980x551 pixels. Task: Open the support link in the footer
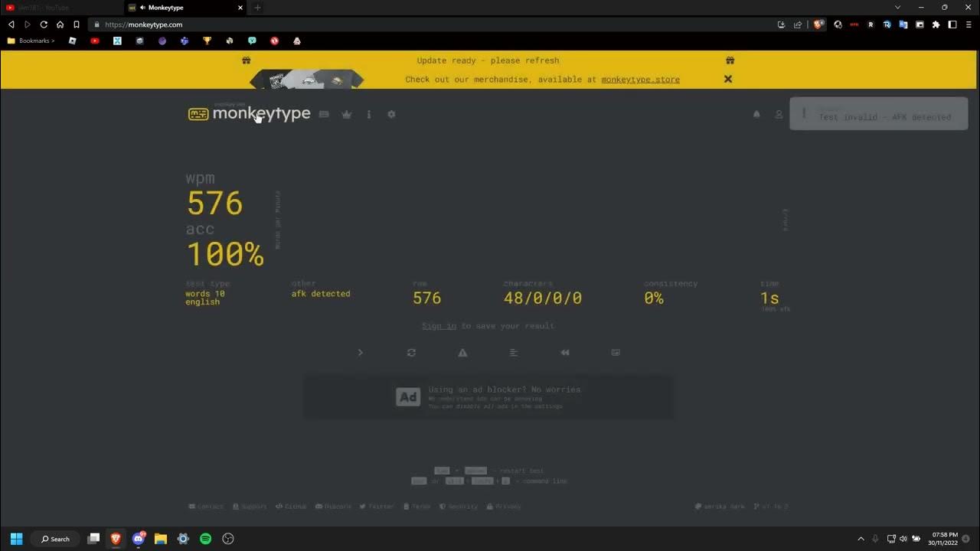point(250,507)
